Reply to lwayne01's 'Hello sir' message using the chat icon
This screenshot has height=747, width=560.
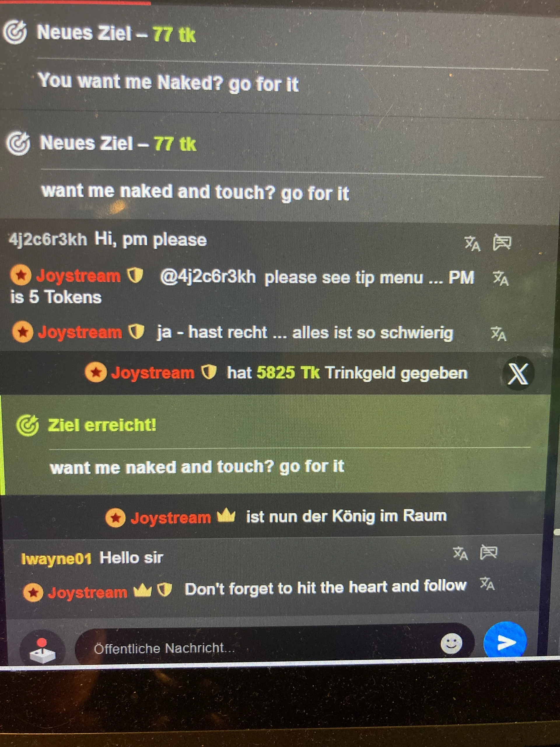[x=489, y=552]
